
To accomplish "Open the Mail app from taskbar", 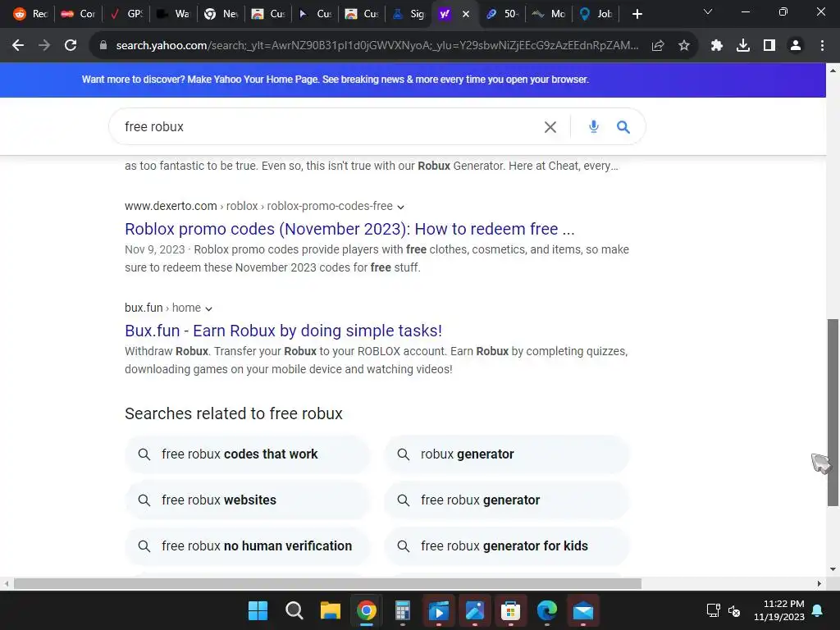I will 583,610.
